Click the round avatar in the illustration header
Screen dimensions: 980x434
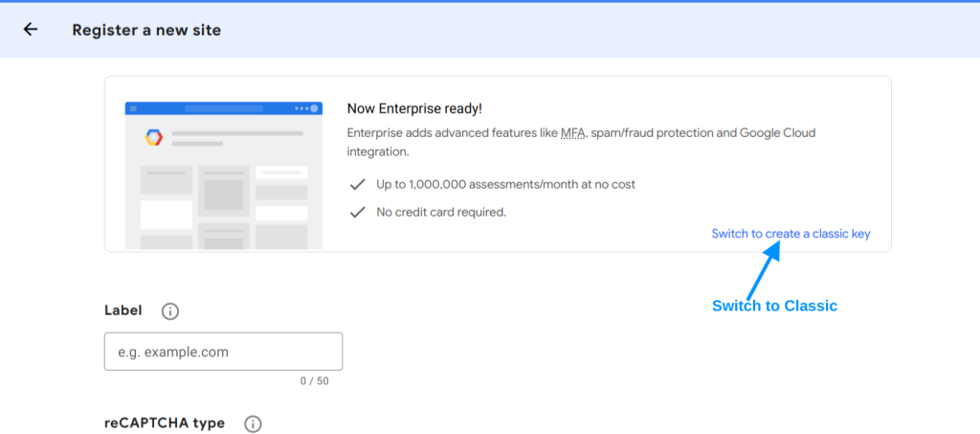click(314, 108)
